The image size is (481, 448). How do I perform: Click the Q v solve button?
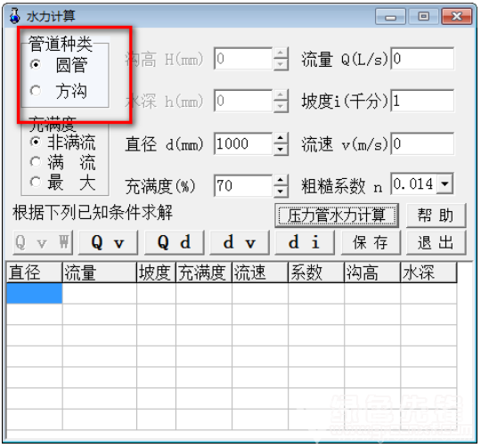point(108,242)
